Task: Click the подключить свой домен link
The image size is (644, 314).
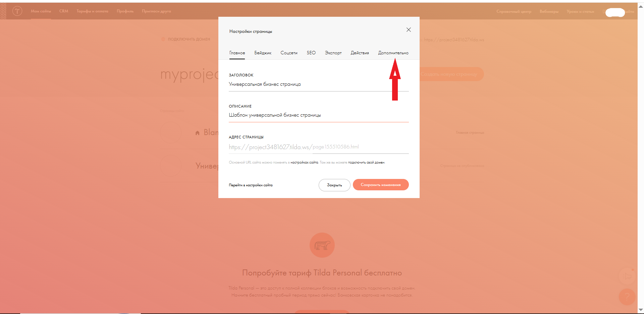Action: [366, 163]
